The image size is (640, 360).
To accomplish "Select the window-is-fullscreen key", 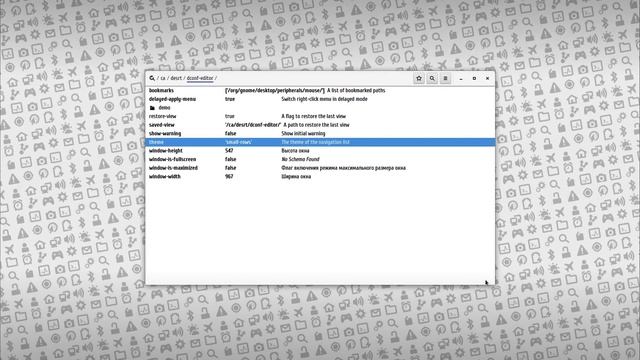I will (320, 159).
